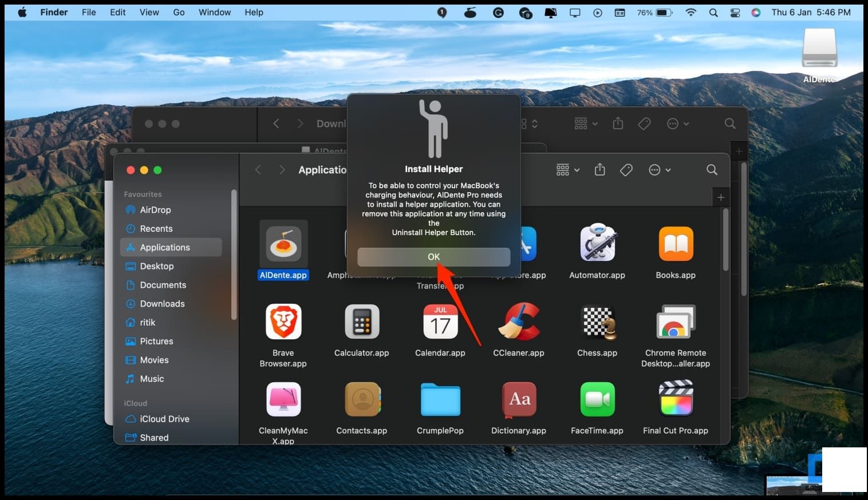Click the Tags icon in Downloads window
This screenshot has width=868, height=500.
[x=644, y=124]
